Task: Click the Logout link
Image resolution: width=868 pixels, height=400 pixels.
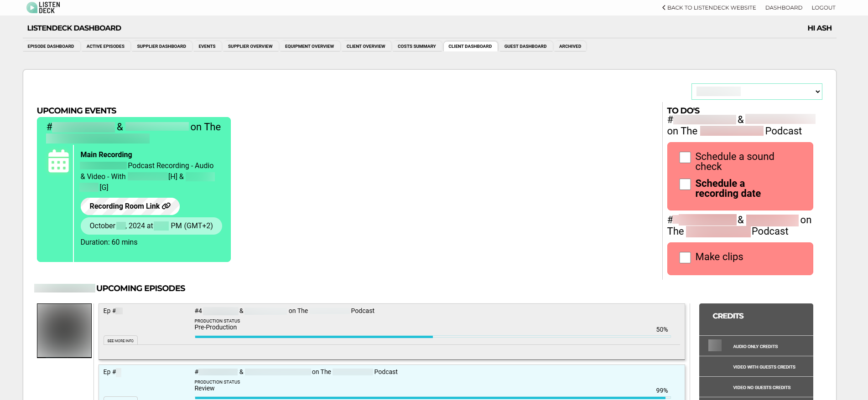Action: (x=823, y=8)
